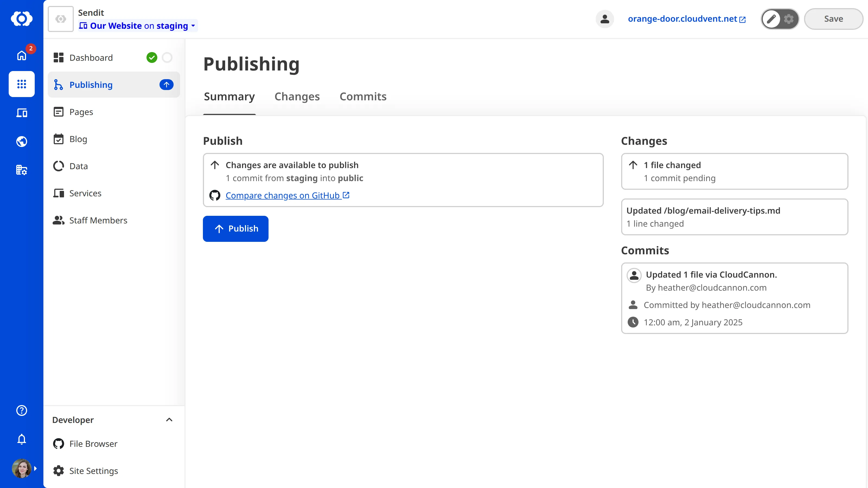
Task: Click the empty circle status on Dashboard
Action: point(167,57)
